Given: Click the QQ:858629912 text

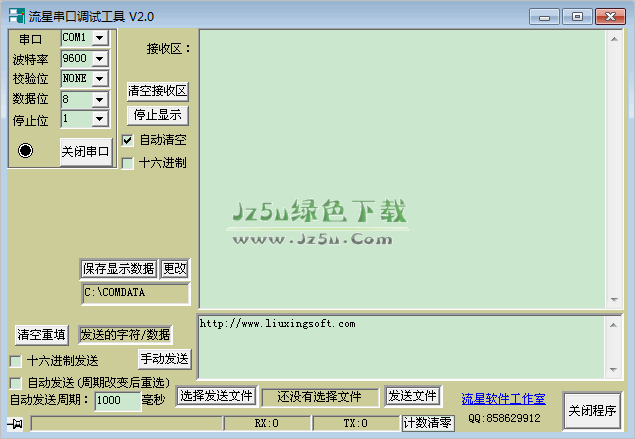Looking at the screenshot, I should (504, 418).
